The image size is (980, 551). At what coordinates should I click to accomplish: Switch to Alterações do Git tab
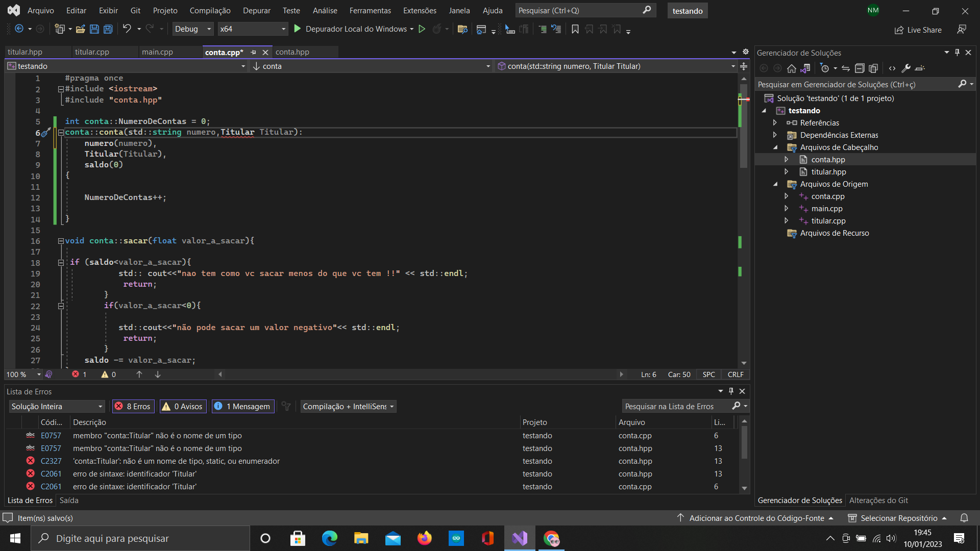pos(878,500)
